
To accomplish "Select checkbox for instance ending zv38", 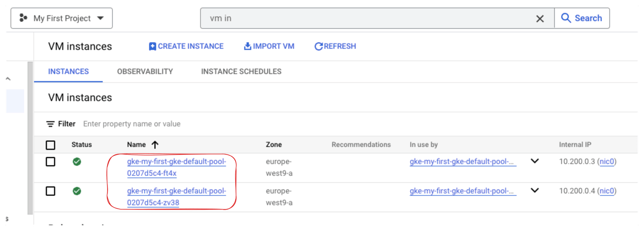I will point(50,191).
